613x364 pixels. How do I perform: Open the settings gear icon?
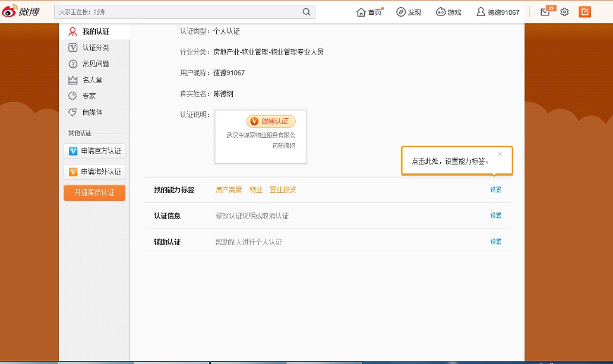click(564, 12)
